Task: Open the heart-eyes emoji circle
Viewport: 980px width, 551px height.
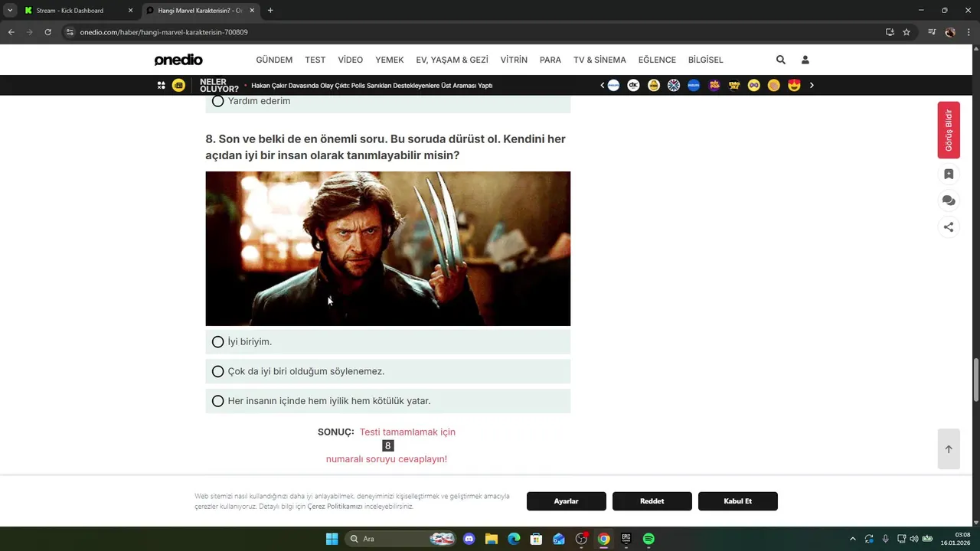Action: click(x=794, y=86)
